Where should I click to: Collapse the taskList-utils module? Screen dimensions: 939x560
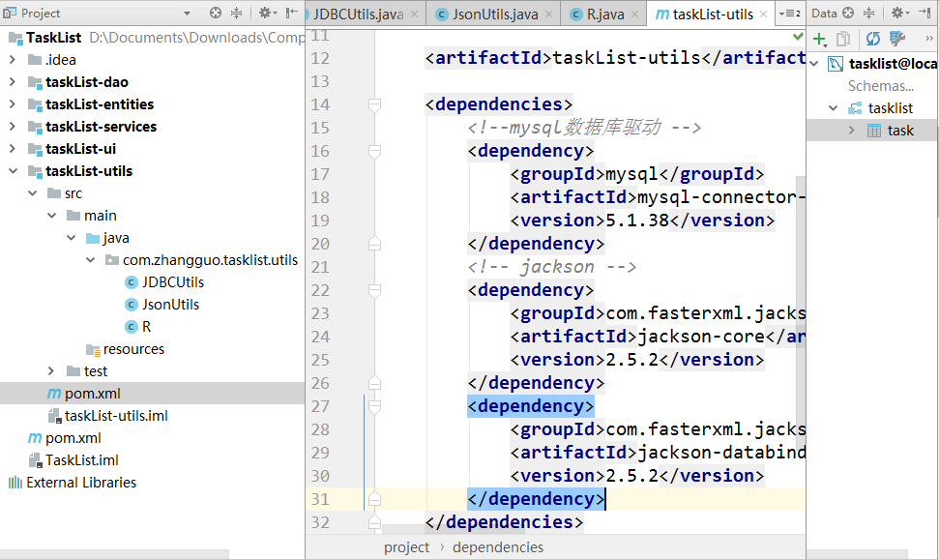click(13, 170)
